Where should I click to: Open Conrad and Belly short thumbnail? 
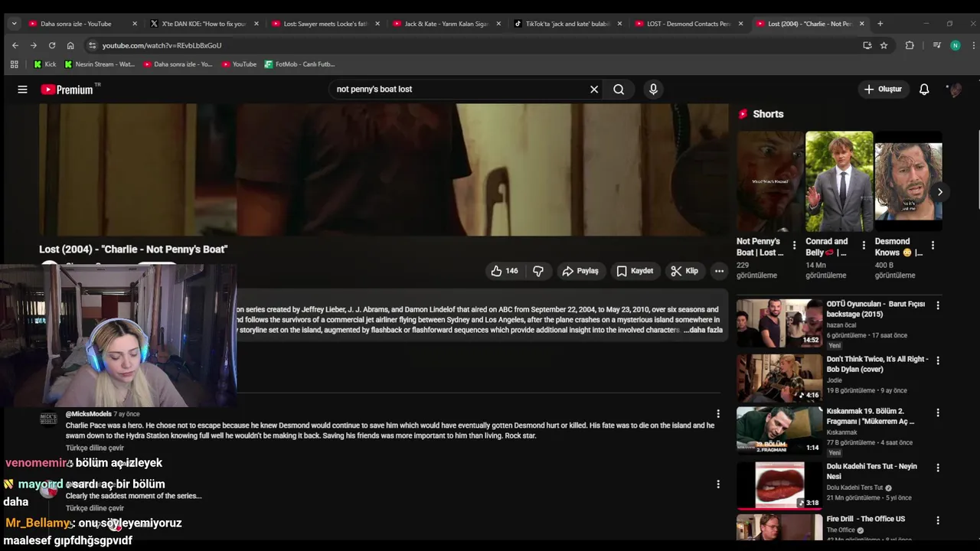coord(839,181)
